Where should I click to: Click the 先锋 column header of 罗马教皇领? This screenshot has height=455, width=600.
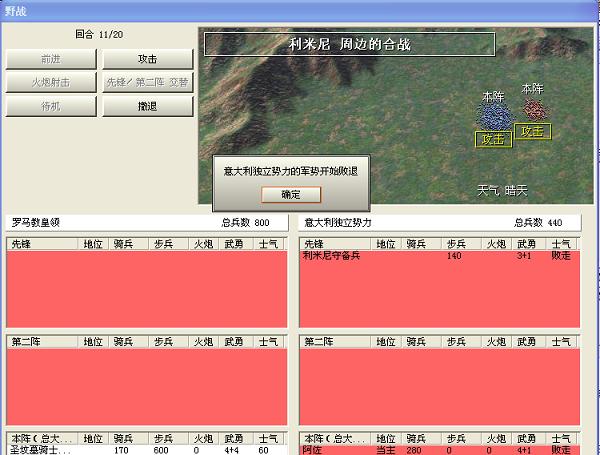42,244
